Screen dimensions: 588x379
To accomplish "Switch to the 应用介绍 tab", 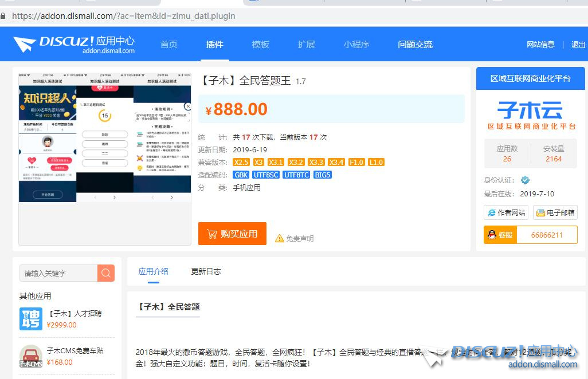I will click(x=153, y=271).
